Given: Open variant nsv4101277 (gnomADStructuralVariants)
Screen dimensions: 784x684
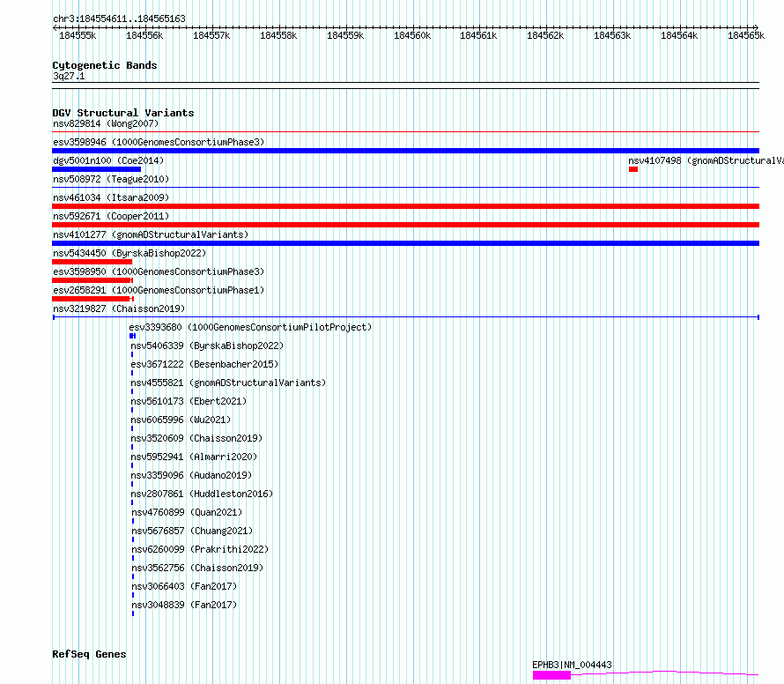Looking at the screenshot, I should [151, 234].
